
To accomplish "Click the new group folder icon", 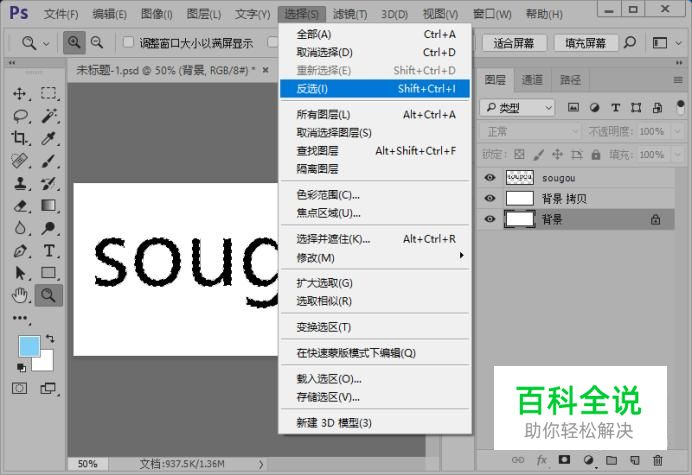I will click(x=611, y=460).
